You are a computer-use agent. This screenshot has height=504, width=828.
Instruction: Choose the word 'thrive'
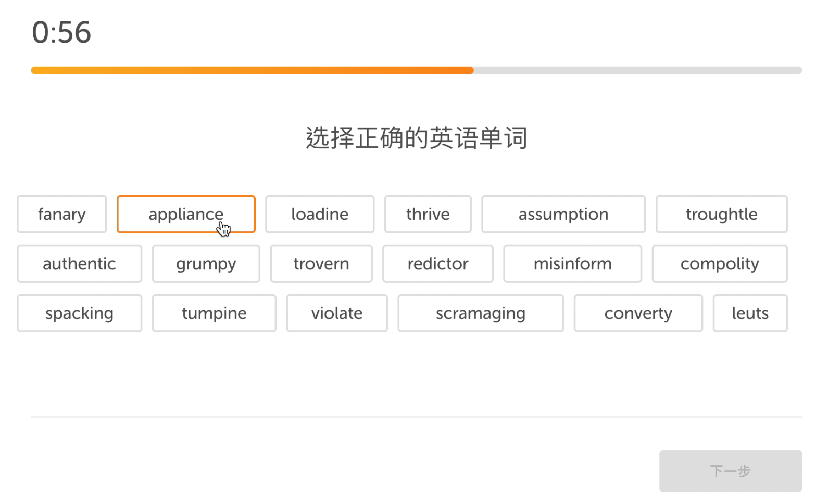[x=428, y=214]
